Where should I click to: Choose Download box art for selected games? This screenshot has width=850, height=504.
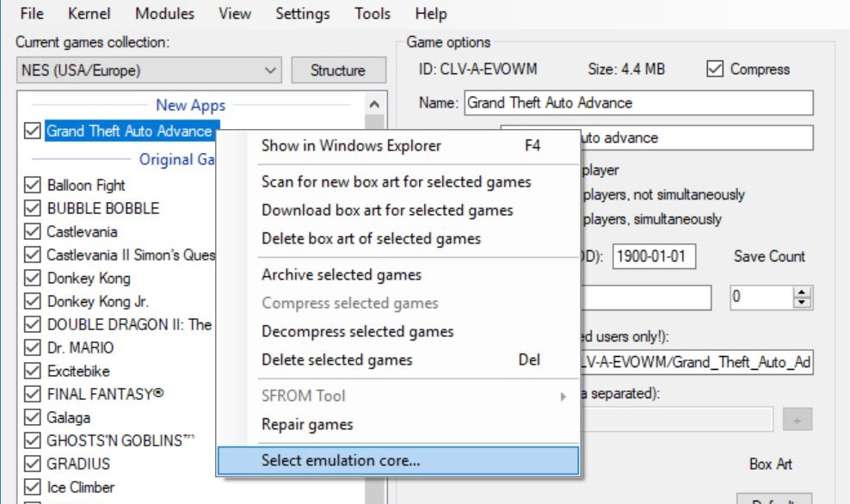click(x=398, y=210)
